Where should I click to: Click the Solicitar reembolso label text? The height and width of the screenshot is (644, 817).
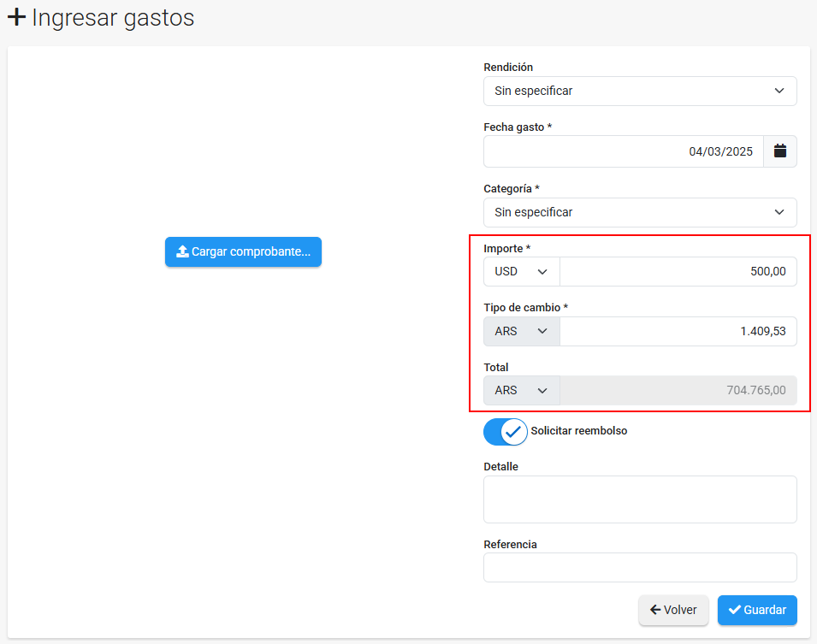(578, 431)
